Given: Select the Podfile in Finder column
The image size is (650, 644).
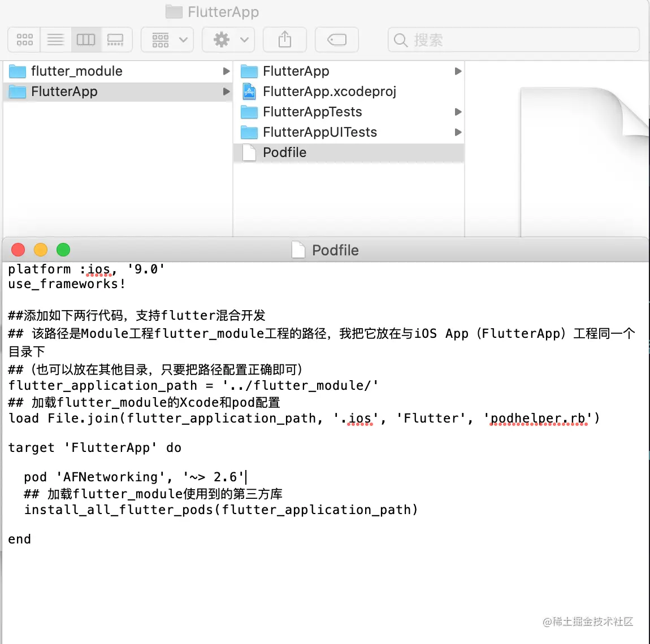Looking at the screenshot, I should [349, 153].
